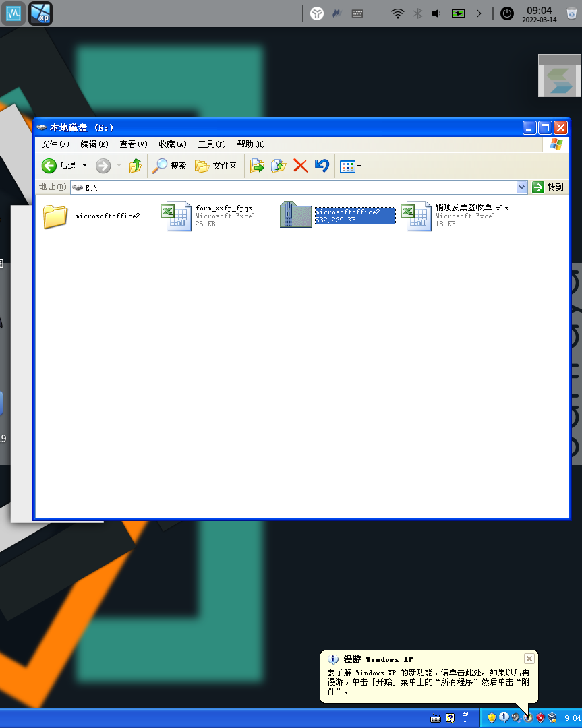The image size is (582, 728).
Task: Click the drive icon in the title bar
Action: (42, 127)
